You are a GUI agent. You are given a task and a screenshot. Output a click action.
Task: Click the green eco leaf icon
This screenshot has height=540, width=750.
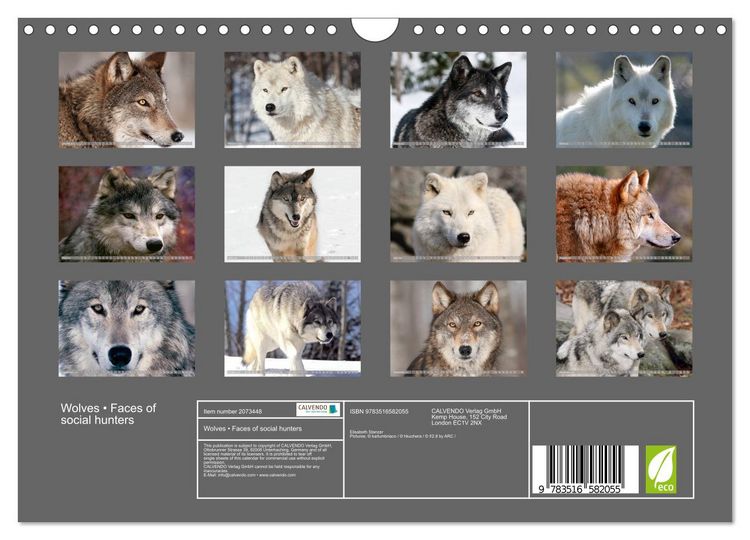[x=661, y=469]
